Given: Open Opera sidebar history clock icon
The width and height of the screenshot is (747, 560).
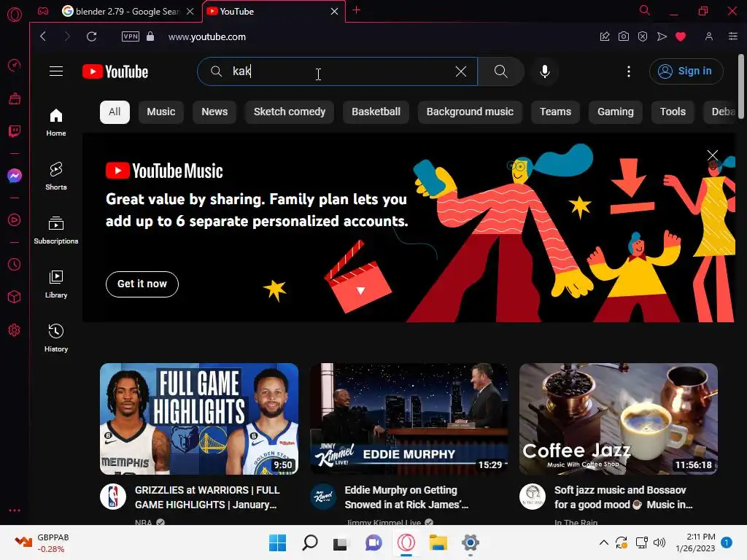Looking at the screenshot, I should 15,264.
